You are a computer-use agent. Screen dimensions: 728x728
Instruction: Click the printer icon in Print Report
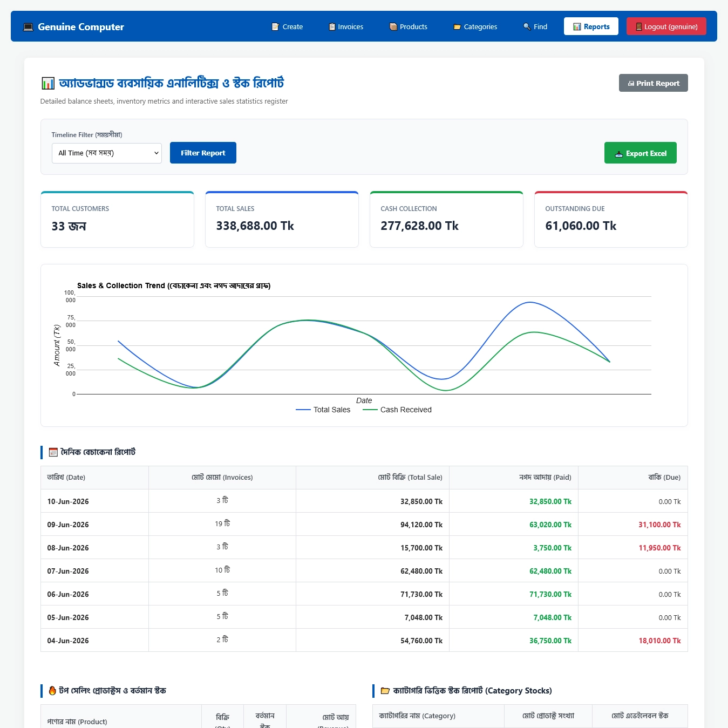631,83
